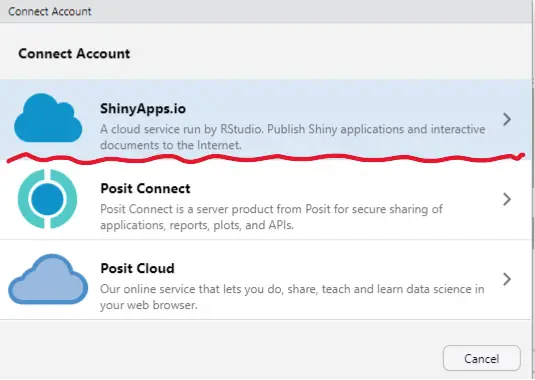
Task: Click the Posit Connect circular logo
Action: (x=47, y=199)
